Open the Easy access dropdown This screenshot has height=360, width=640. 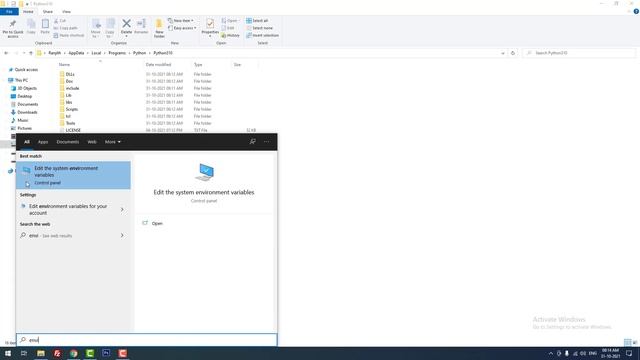182,28
